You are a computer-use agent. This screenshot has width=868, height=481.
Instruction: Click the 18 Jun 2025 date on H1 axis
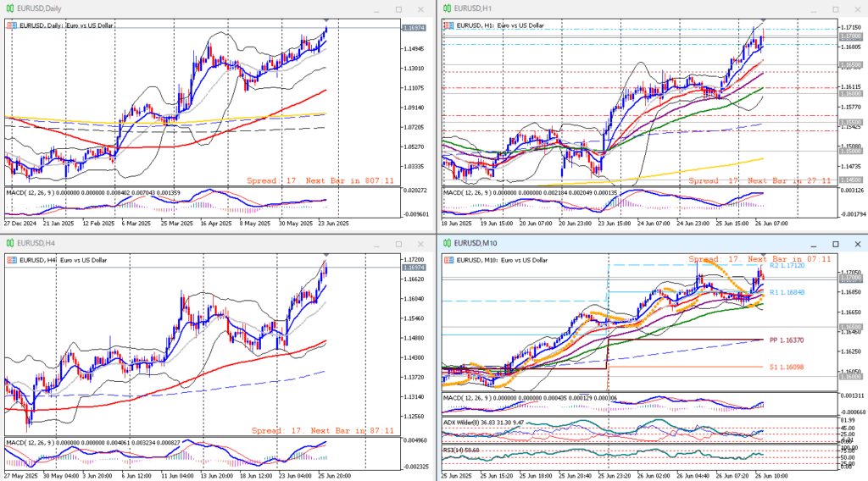point(457,224)
